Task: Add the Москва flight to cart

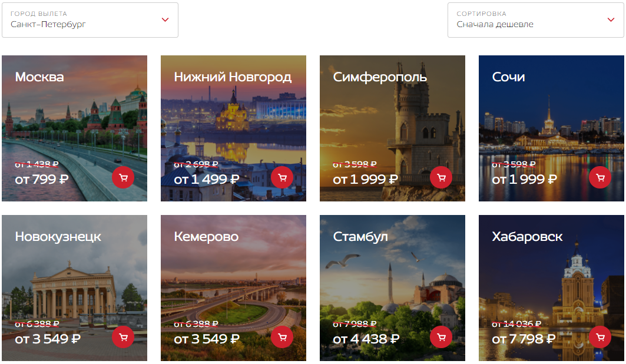Action: [123, 178]
